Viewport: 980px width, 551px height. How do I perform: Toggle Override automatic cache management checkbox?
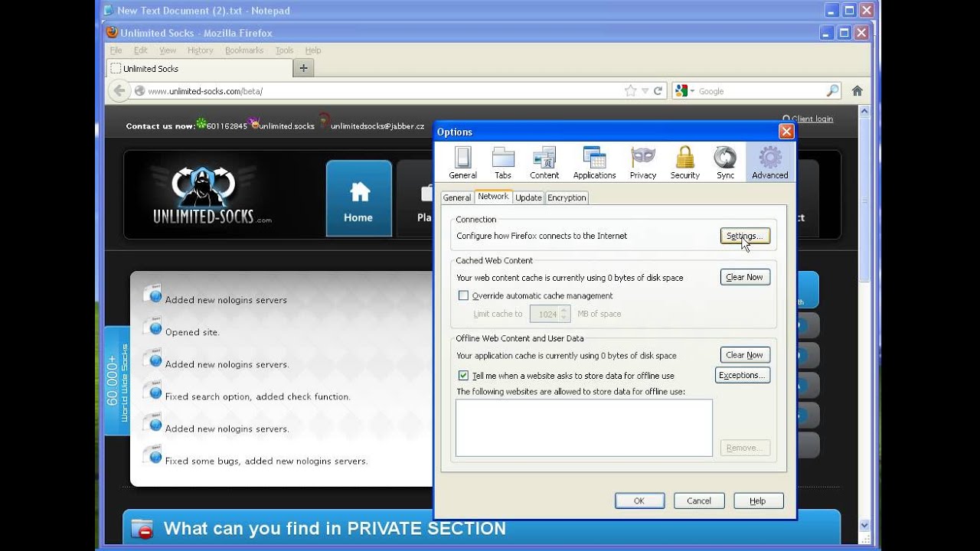coord(463,295)
